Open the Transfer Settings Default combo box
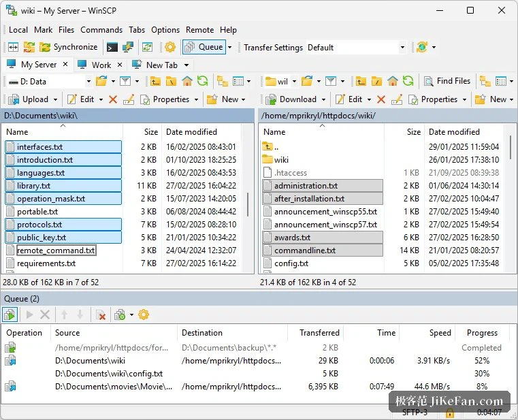The width and height of the screenshot is (518, 420). click(356, 47)
